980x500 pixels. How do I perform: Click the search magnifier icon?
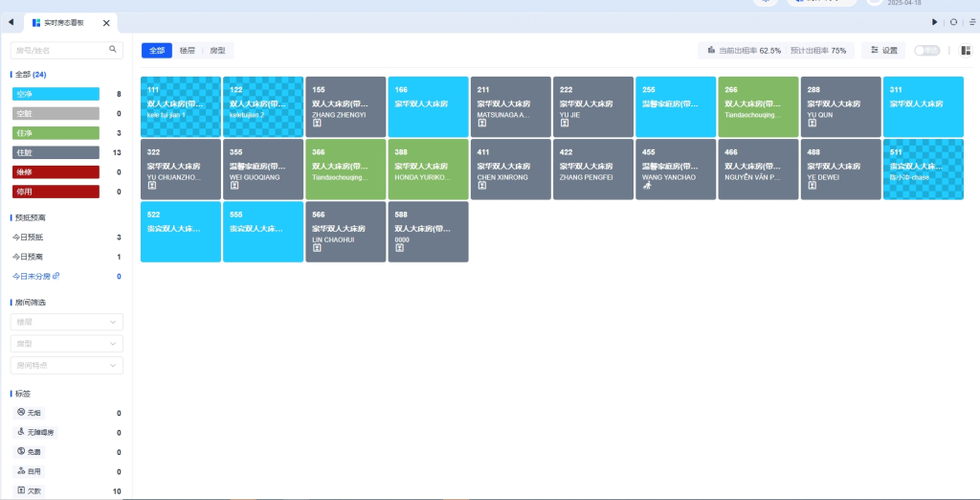point(113,49)
